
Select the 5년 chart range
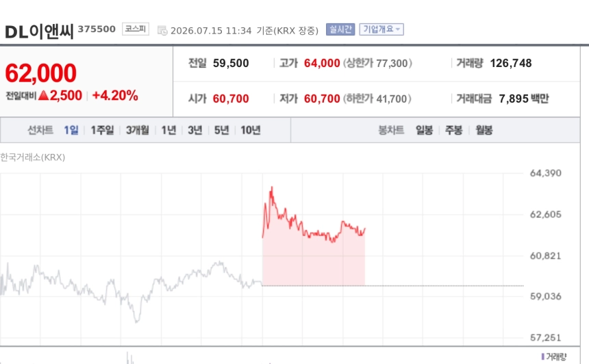click(x=221, y=130)
